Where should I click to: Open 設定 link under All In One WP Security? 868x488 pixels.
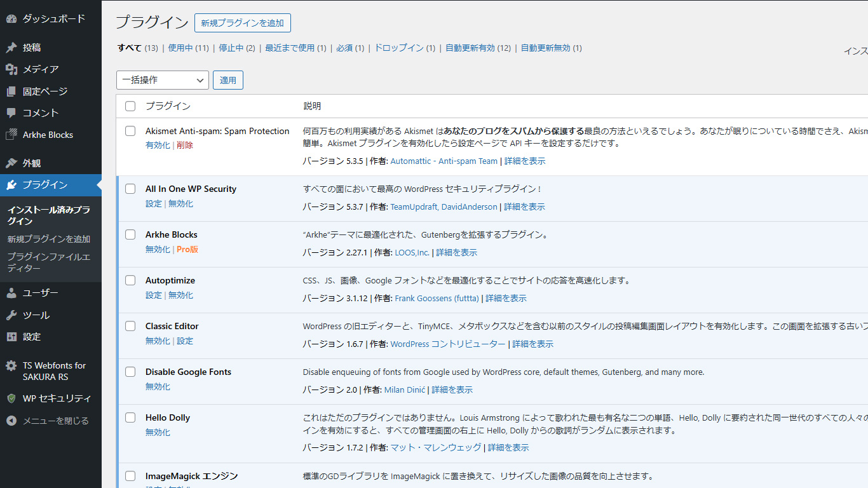154,203
